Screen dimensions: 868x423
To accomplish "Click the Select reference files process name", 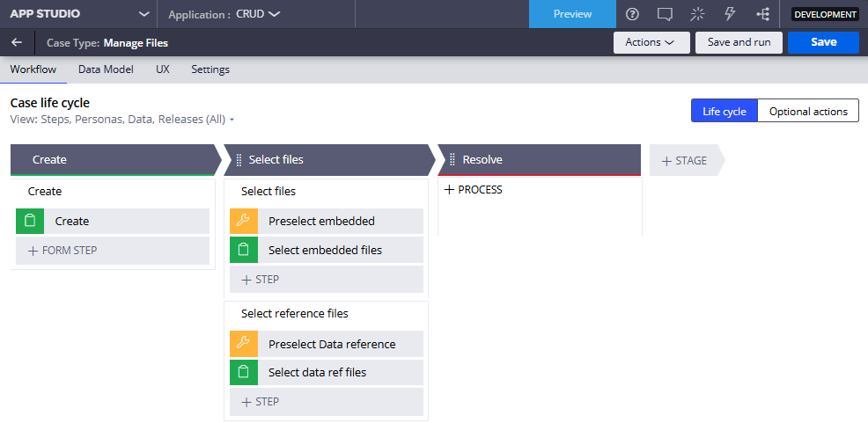I will pos(295,314).
